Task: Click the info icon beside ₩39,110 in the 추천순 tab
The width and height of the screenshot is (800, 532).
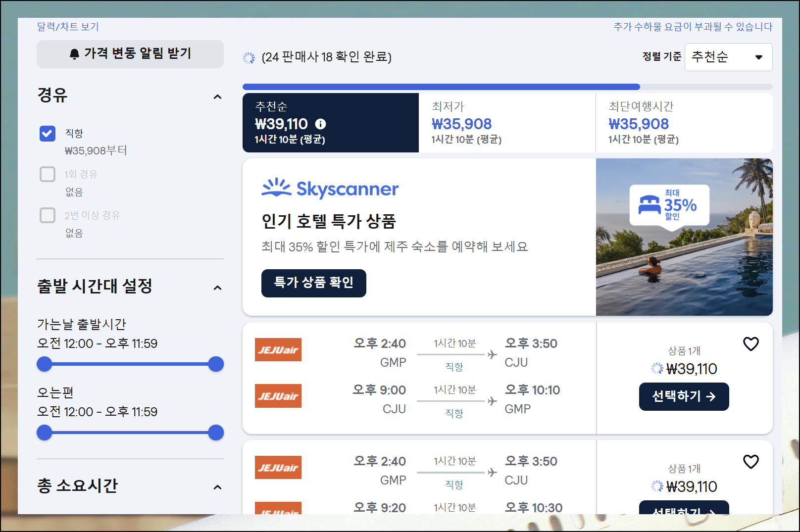Action: coord(321,124)
